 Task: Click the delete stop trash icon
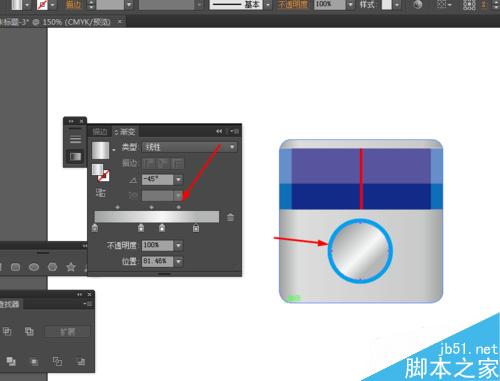[230, 218]
